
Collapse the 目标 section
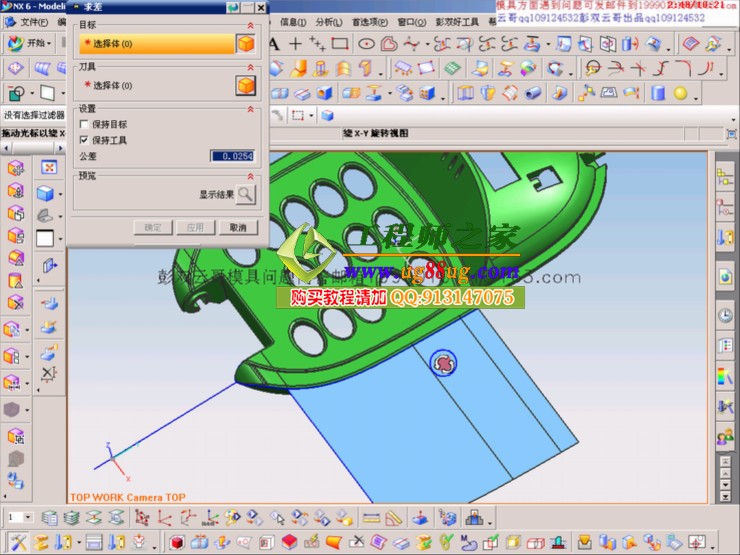250,23
